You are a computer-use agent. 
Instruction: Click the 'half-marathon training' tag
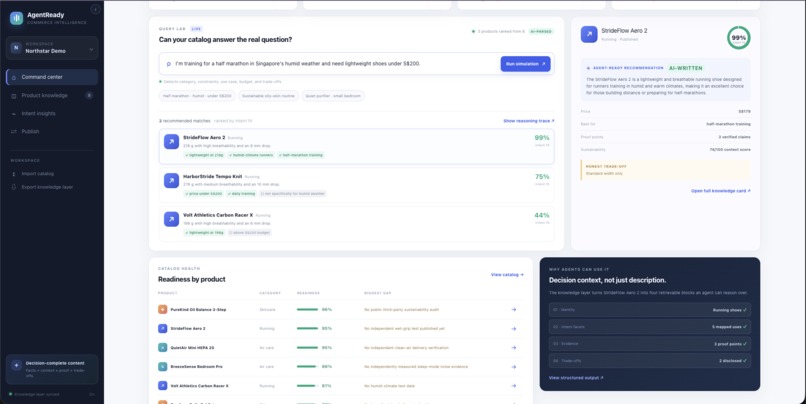pos(301,155)
